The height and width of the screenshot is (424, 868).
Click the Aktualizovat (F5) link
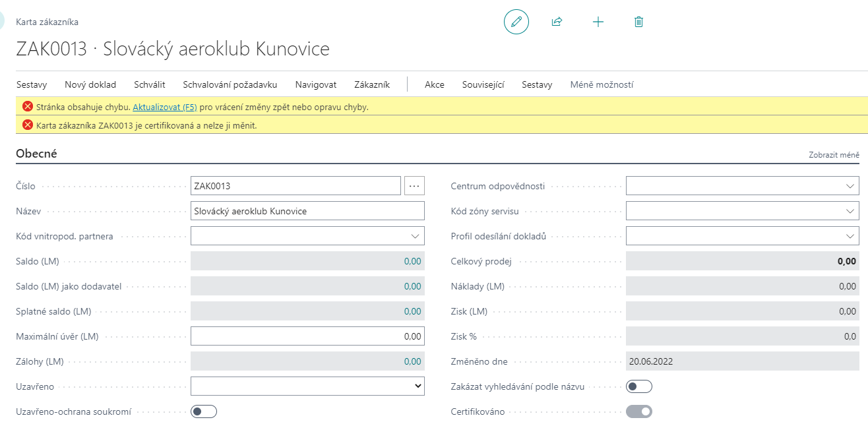pyautogui.click(x=165, y=107)
